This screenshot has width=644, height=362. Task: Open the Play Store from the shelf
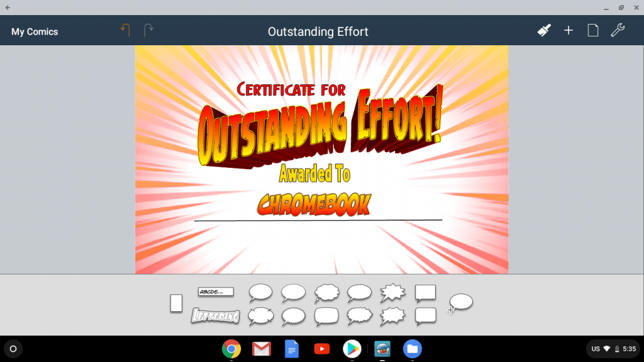(x=352, y=349)
